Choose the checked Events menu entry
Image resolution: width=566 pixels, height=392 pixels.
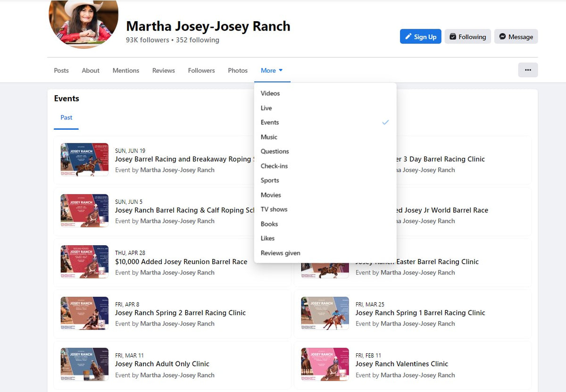tap(325, 122)
